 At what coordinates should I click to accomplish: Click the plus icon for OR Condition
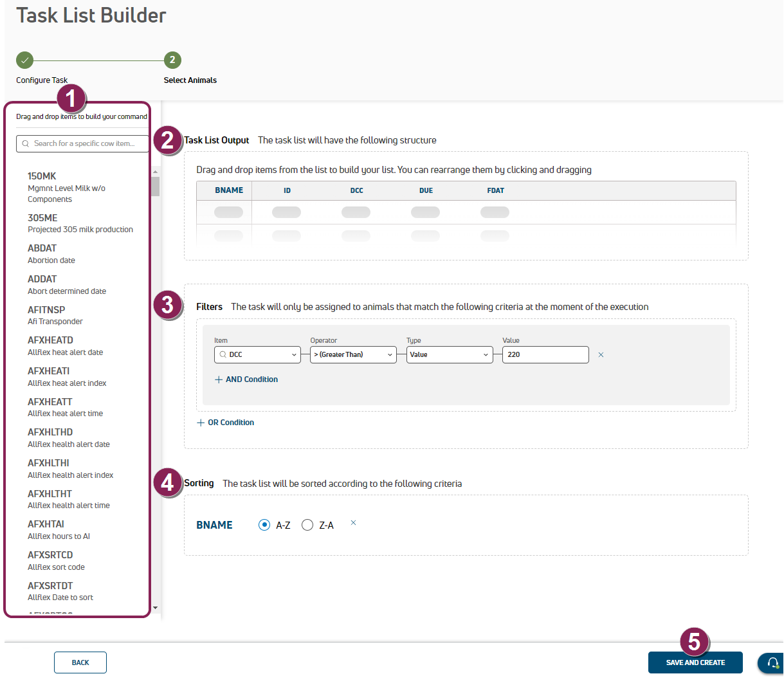(201, 423)
